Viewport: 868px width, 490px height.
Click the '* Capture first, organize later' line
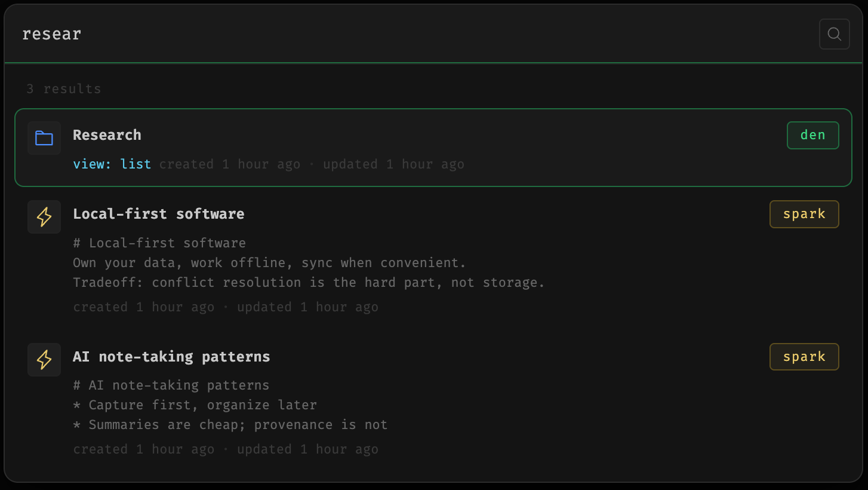click(x=195, y=405)
